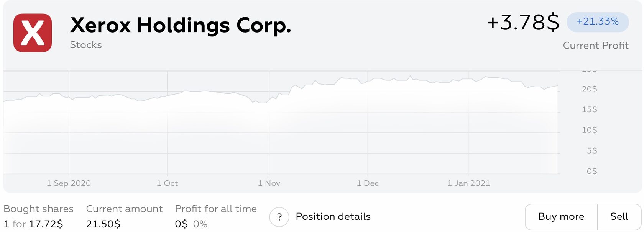The width and height of the screenshot is (644, 232).
Task: Click the +21.33% profit badge
Action: [x=598, y=22]
